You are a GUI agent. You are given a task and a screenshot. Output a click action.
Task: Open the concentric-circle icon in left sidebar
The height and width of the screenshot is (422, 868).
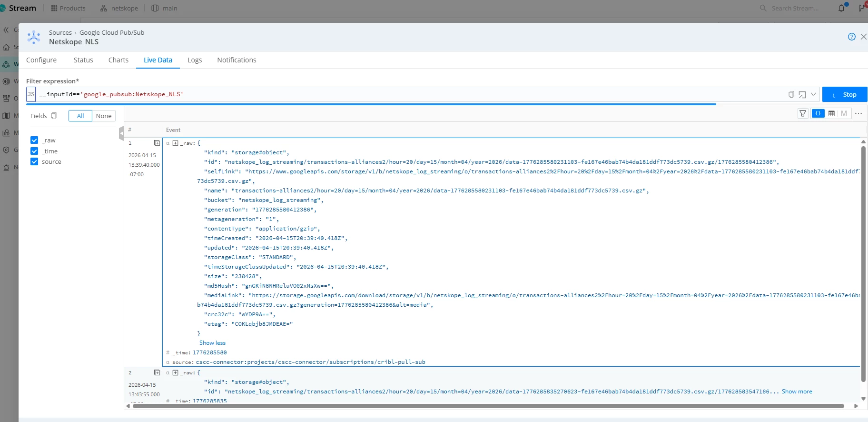[6, 81]
